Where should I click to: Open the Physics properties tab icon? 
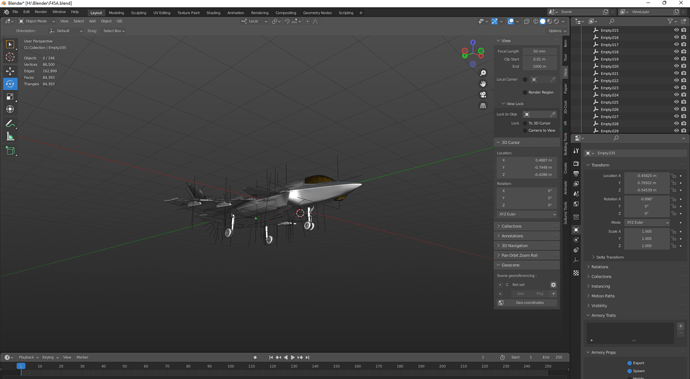pos(576,240)
